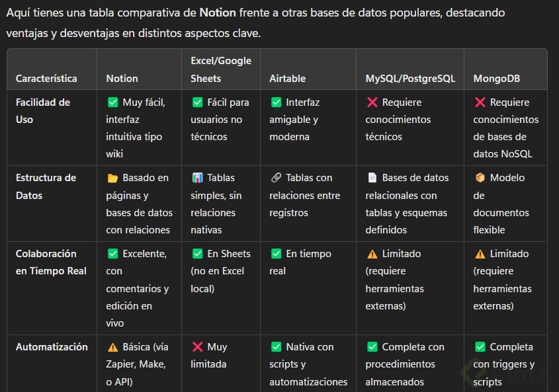The image size is (559, 392).
Task: Click the text "(no en Excel local)"
Action: click(x=217, y=280)
